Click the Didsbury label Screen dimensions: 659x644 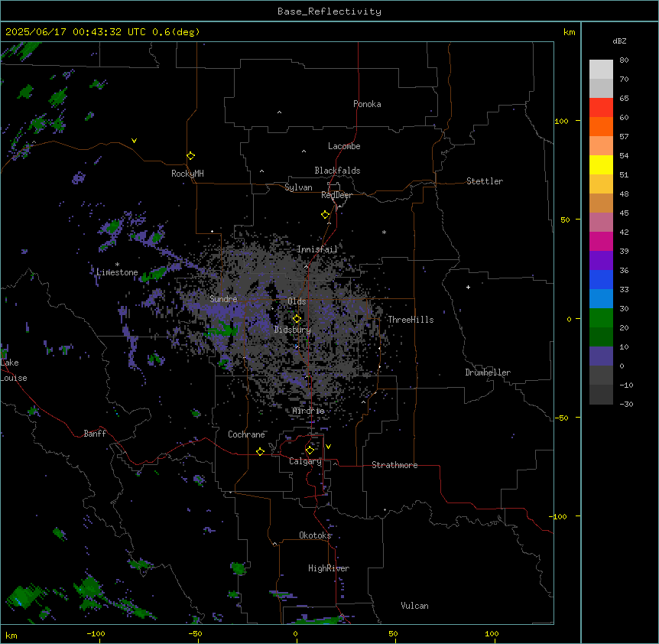[292, 330]
